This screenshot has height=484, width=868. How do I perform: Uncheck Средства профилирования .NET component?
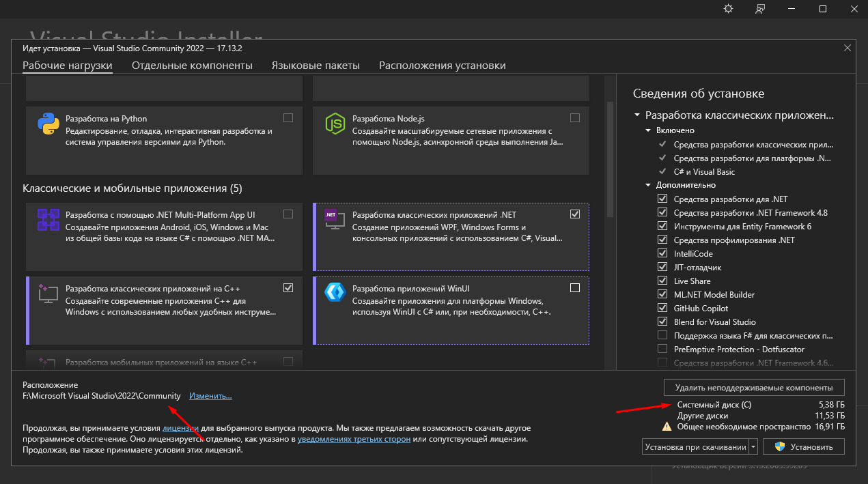662,240
